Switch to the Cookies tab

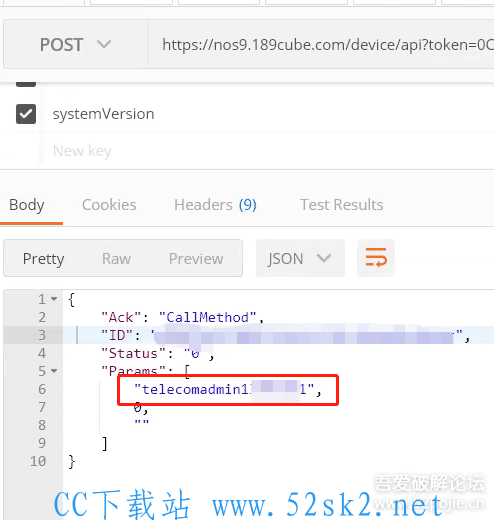(109, 205)
